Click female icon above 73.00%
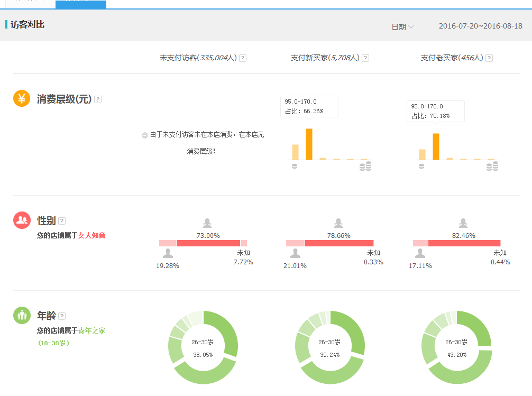Screen dimensions: 532x396 (207, 223)
